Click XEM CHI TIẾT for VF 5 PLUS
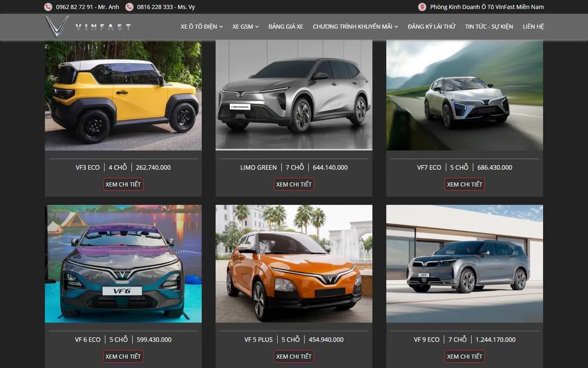Image resolution: width=588 pixels, height=368 pixels. (294, 356)
